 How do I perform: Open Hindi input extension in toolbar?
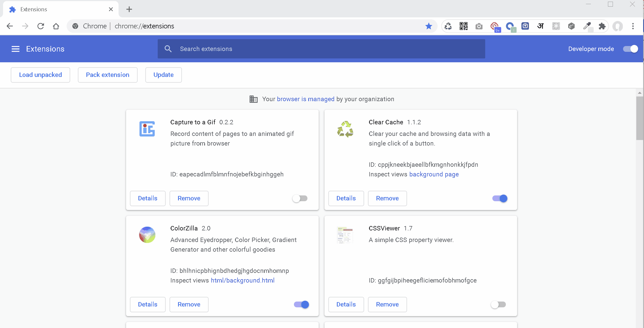541,26
